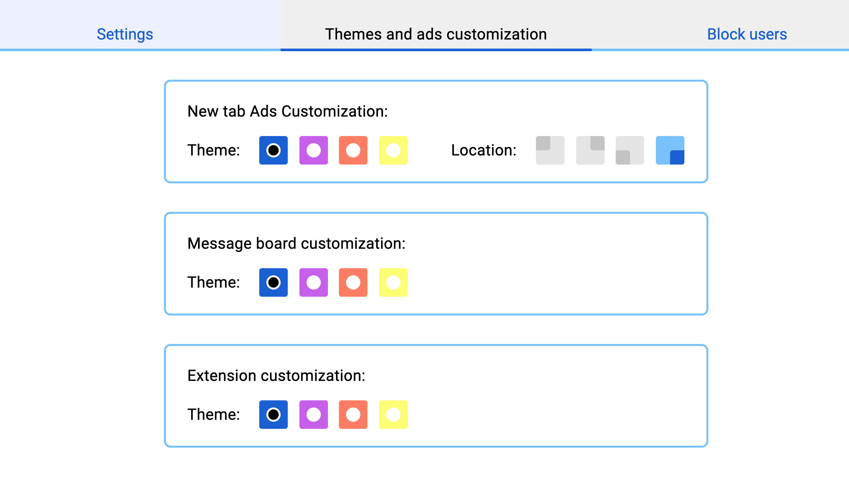Click the Message board customization heading
The width and height of the screenshot is (849, 504).
(x=296, y=244)
